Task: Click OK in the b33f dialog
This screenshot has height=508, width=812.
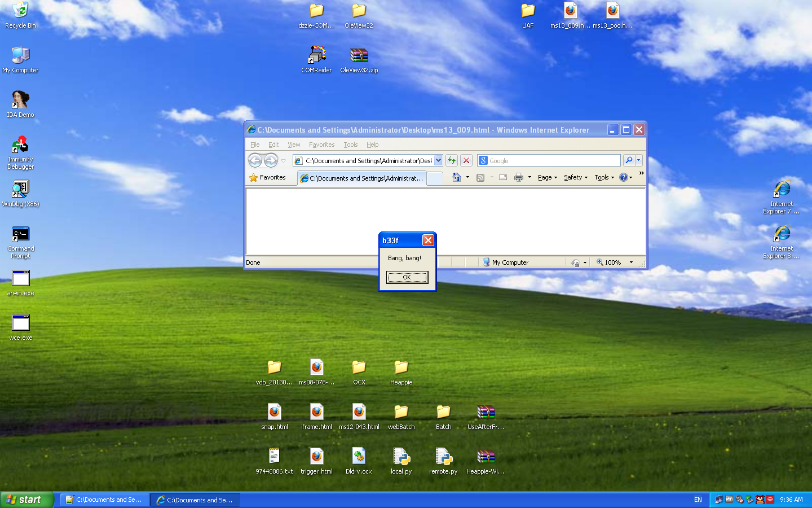Action: [x=407, y=277]
